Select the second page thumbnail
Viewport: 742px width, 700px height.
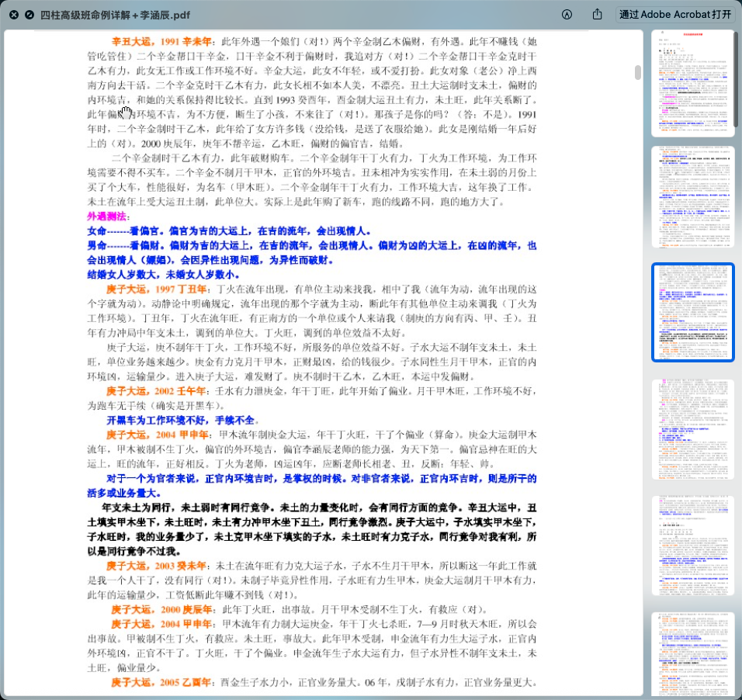point(692,197)
